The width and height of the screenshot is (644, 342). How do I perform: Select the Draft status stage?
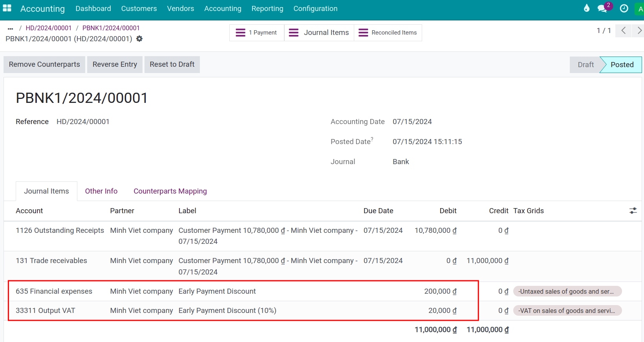tap(585, 65)
